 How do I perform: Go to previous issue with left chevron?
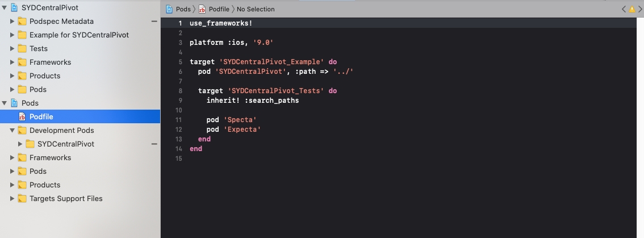(x=624, y=9)
